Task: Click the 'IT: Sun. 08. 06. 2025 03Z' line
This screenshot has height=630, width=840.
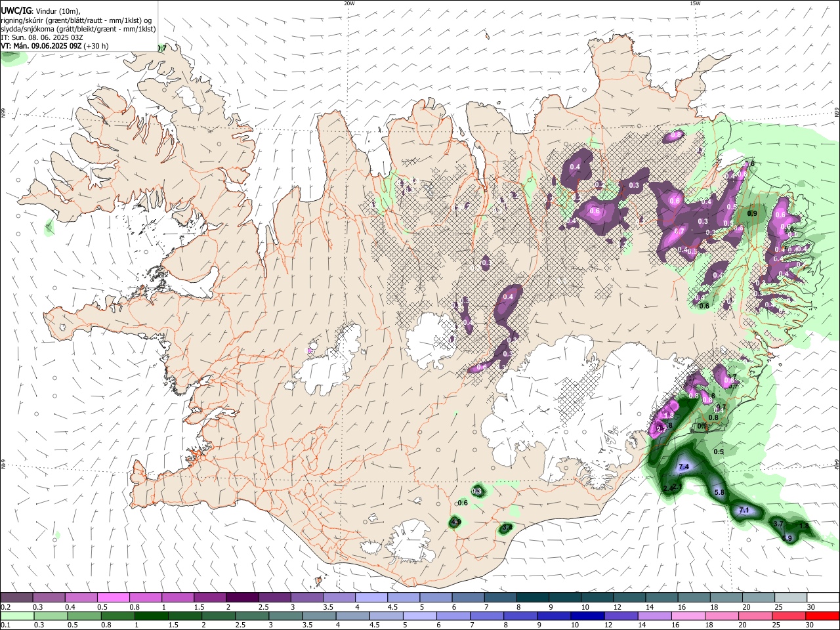Action: tap(42, 37)
